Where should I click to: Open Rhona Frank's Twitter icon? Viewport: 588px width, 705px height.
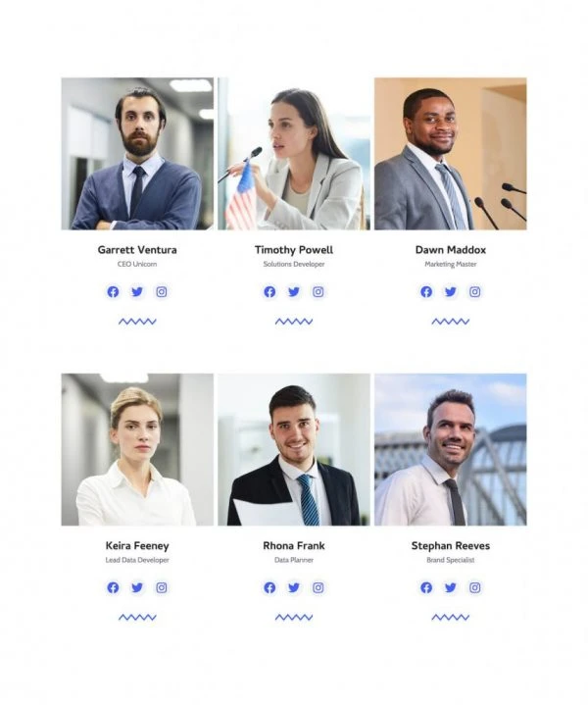[x=294, y=587]
